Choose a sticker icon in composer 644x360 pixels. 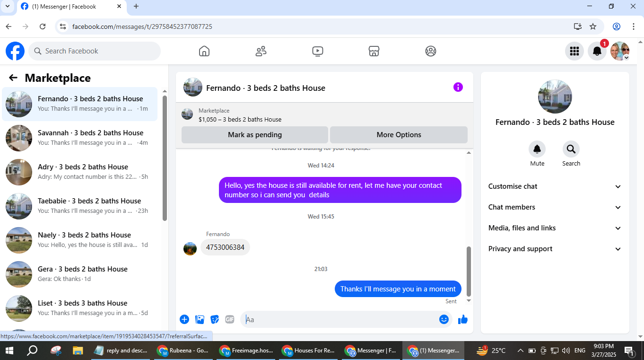click(x=215, y=319)
